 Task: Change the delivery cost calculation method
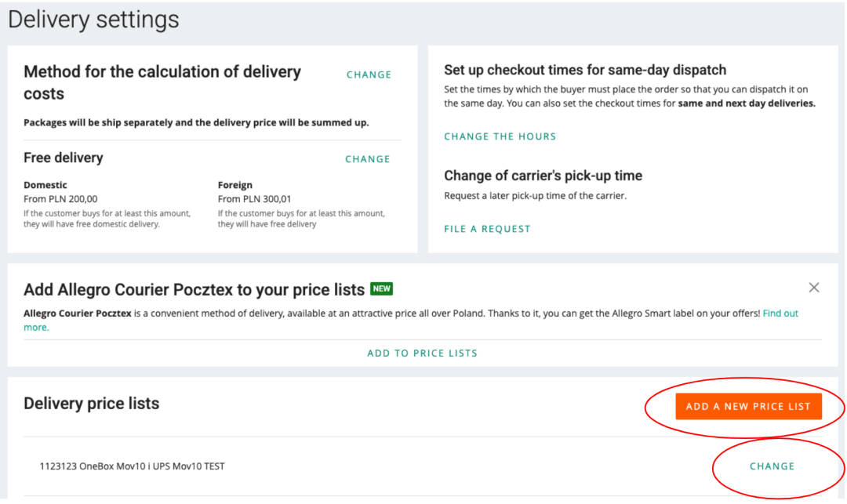click(369, 75)
